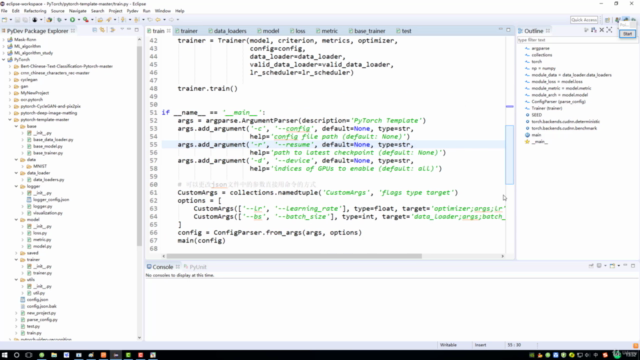Screen dimensions: 640x360
Task: Click the Save All toolbar icon
Action: pos(25,20)
